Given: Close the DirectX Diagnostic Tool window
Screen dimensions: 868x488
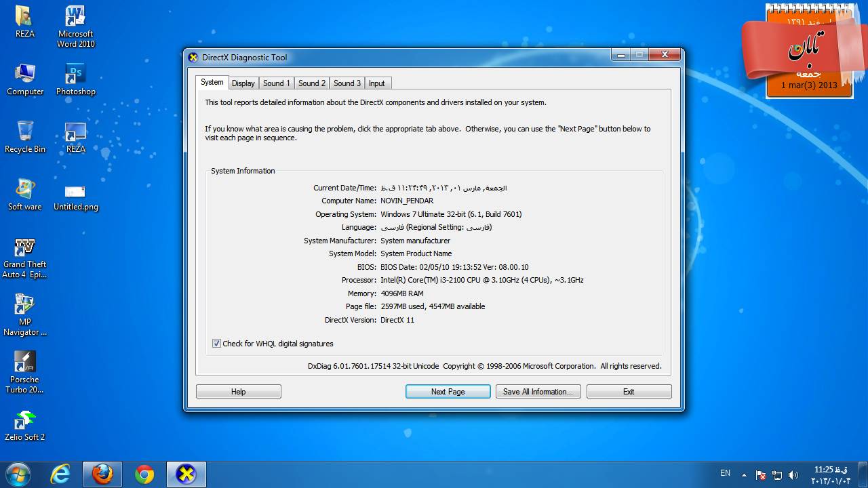Looking at the screenshot, I should tap(665, 54).
